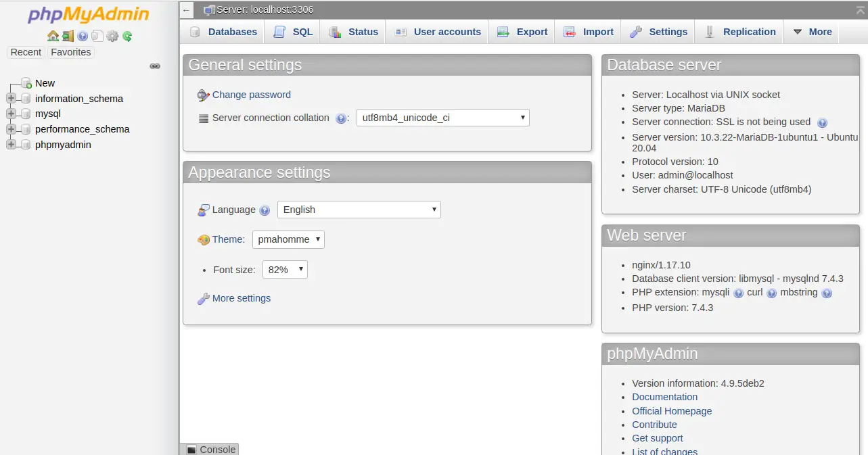The image size is (868, 455).
Task: Click help icon after mbstring extension
Action: click(827, 293)
